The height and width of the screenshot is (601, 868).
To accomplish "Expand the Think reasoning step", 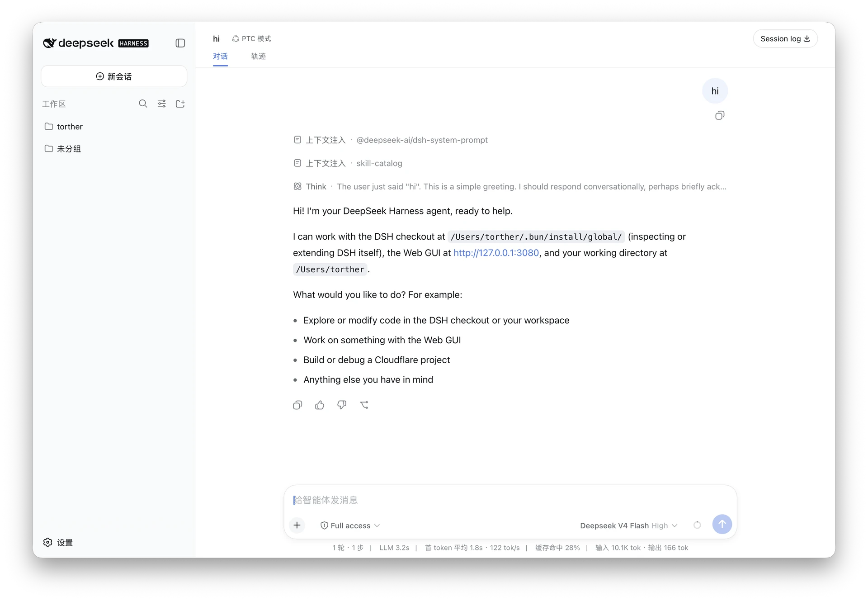I will [x=509, y=186].
